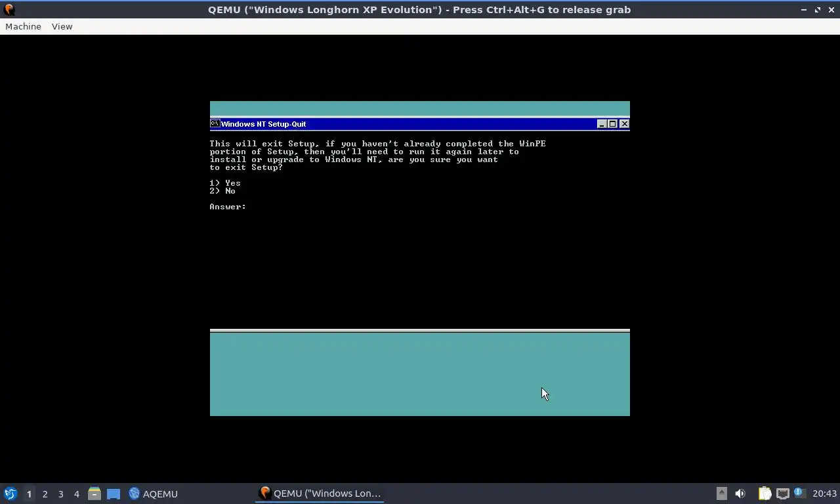Switch to workspace 3
The height and width of the screenshot is (504, 840).
coord(60,493)
